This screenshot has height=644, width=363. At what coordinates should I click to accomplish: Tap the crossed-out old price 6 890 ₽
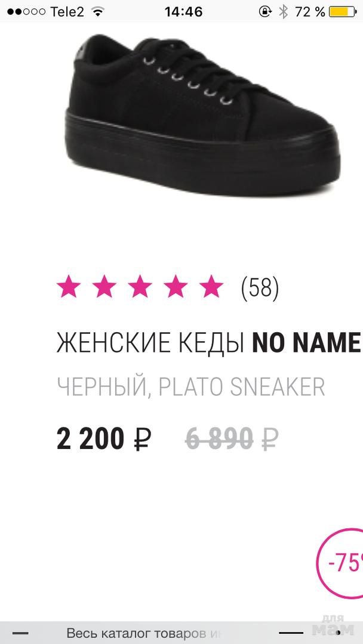pos(232,438)
